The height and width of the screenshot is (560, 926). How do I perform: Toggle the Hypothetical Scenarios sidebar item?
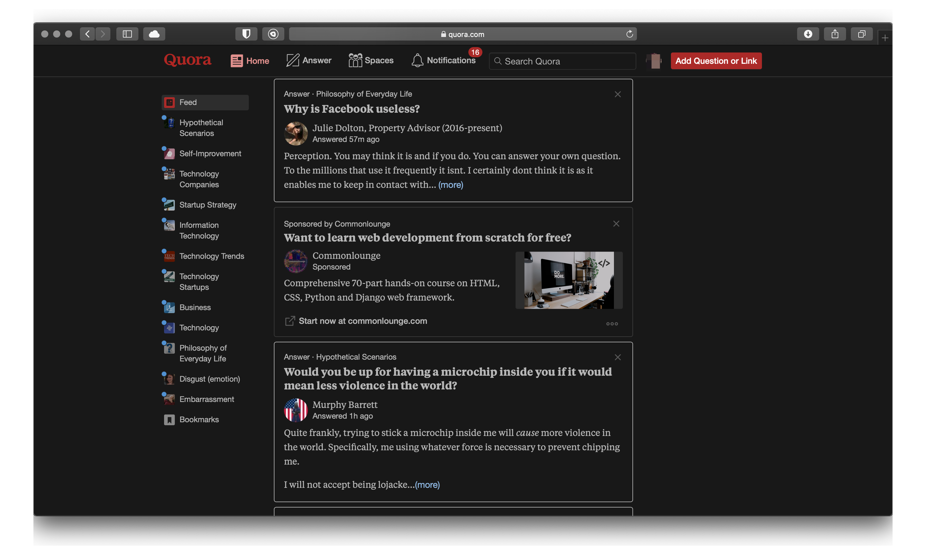pos(201,127)
